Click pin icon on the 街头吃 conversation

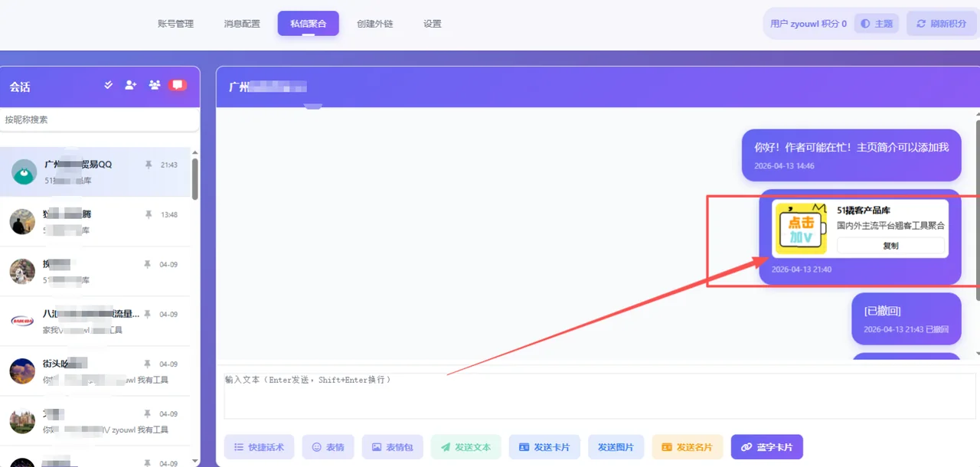tap(149, 364)
